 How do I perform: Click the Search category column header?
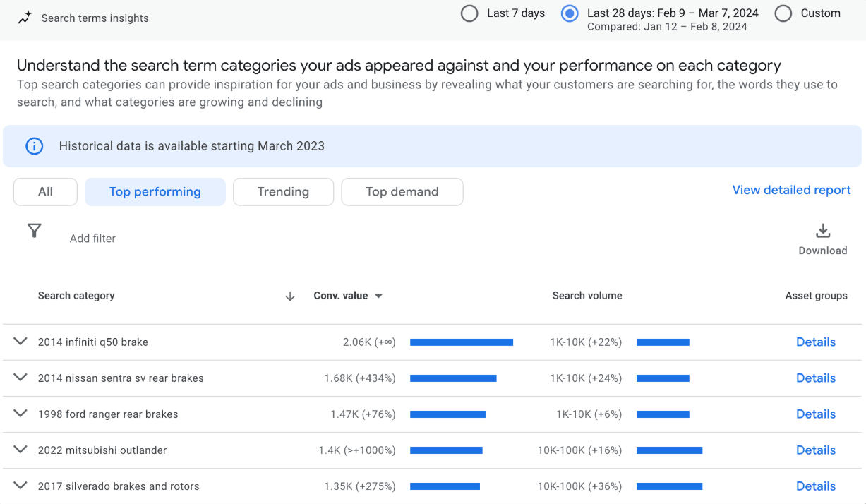[x=76, y=296]
